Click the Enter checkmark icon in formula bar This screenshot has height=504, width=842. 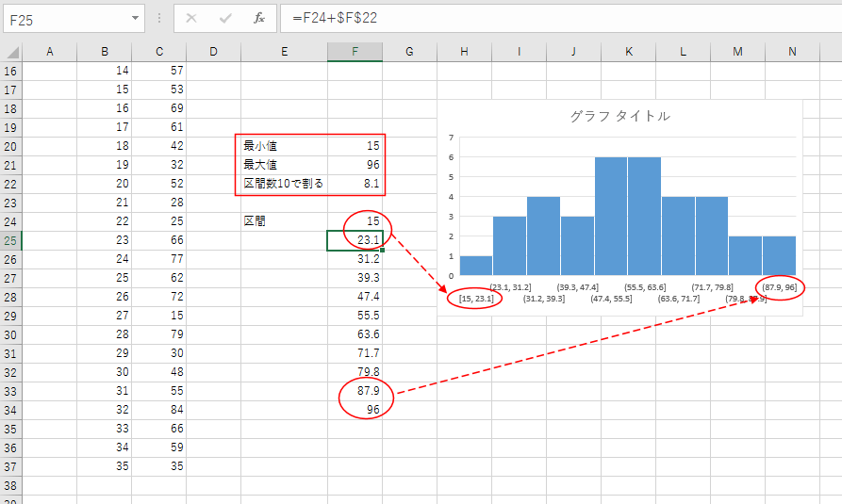click(x=225, y=19)
